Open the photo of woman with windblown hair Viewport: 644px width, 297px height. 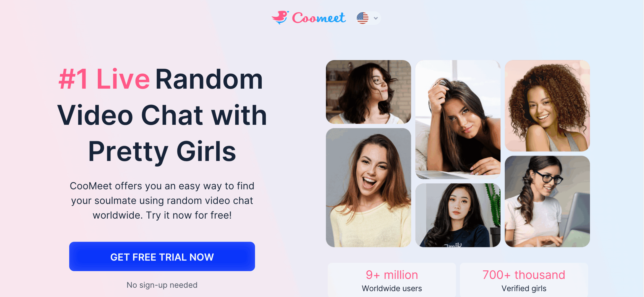368,92
